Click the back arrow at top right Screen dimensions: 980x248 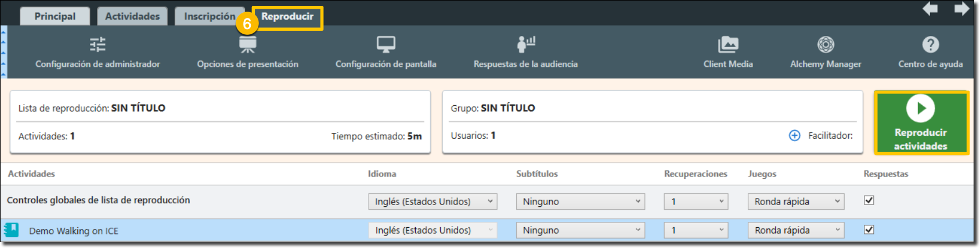(930, 9)
